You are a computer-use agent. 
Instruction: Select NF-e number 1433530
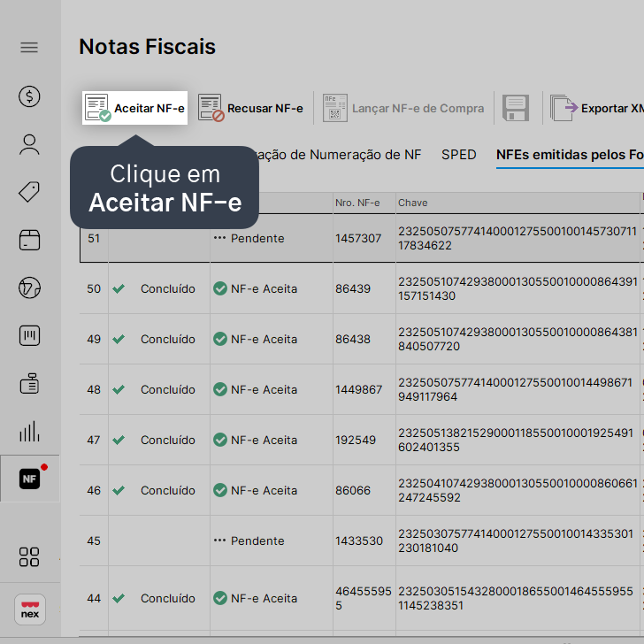pos(359,540)
